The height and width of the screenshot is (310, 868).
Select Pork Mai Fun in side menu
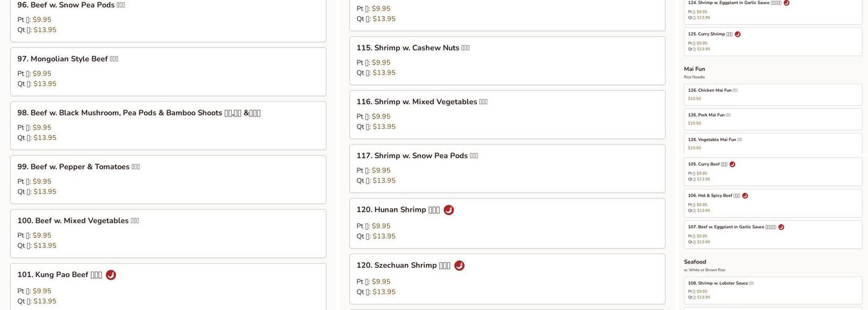(773, 119)
